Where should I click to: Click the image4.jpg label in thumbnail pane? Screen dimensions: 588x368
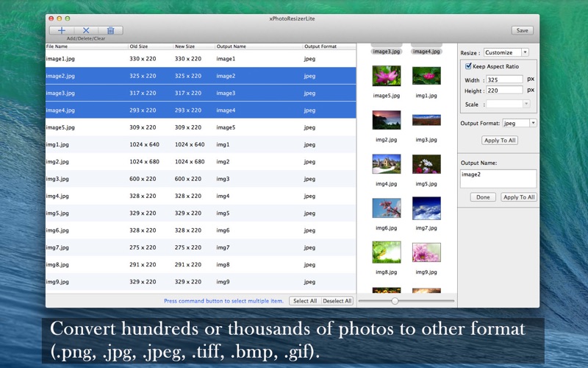coord(426,52)
